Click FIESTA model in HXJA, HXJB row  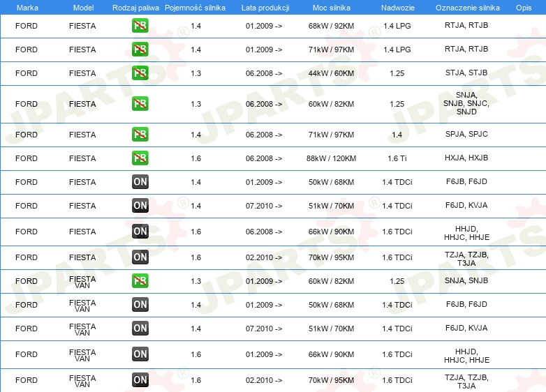click(82, 158)
